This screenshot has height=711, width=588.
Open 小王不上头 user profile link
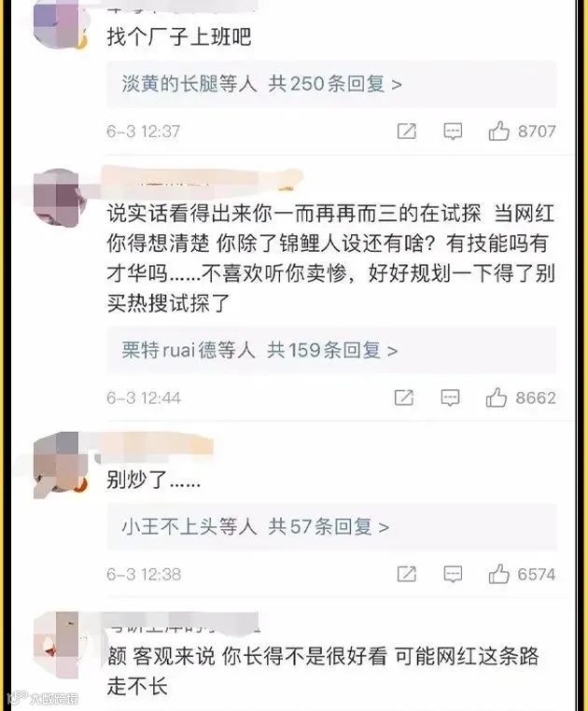point(170,527)
